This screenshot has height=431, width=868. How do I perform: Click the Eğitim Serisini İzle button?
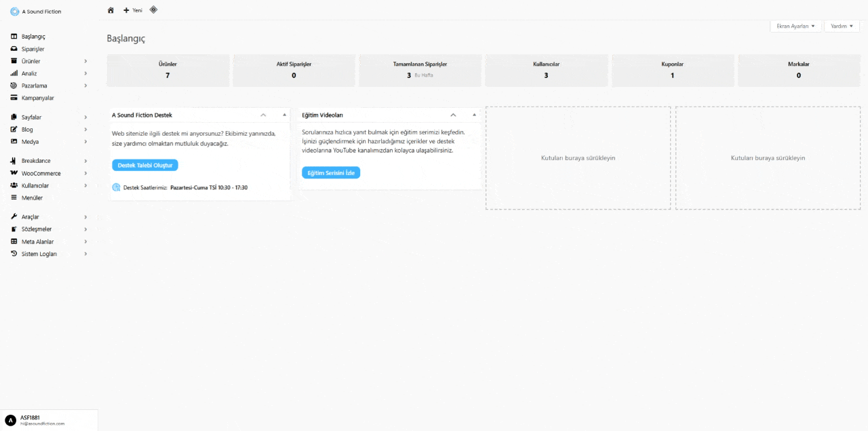coord(330,172)
